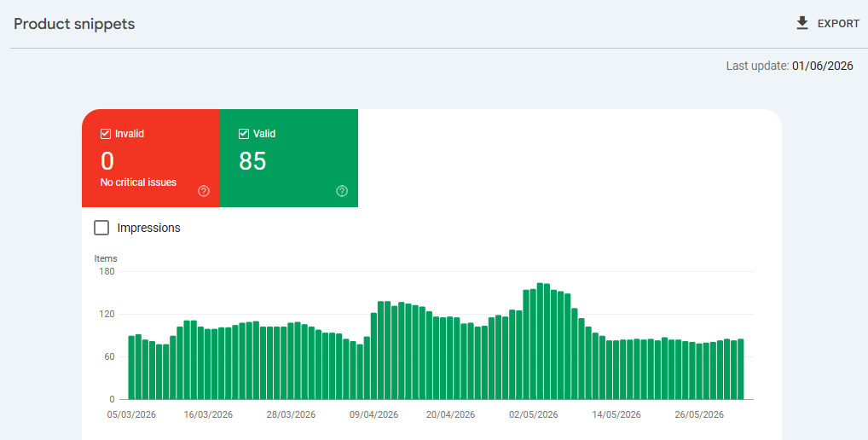Click the tallest bar near 02/05/2026
Viewport: 868px width, 440px height.
click(x=540, y=341)
